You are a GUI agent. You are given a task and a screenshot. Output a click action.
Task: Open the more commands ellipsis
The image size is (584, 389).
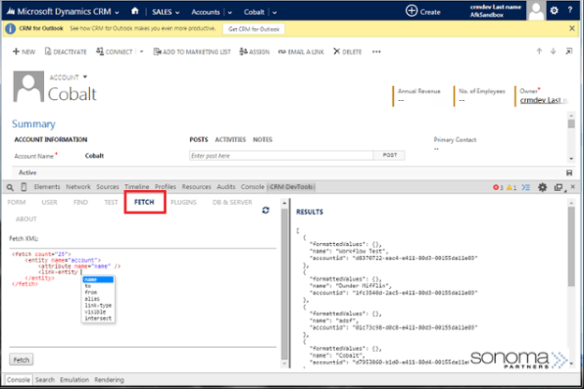coord(376,51)
